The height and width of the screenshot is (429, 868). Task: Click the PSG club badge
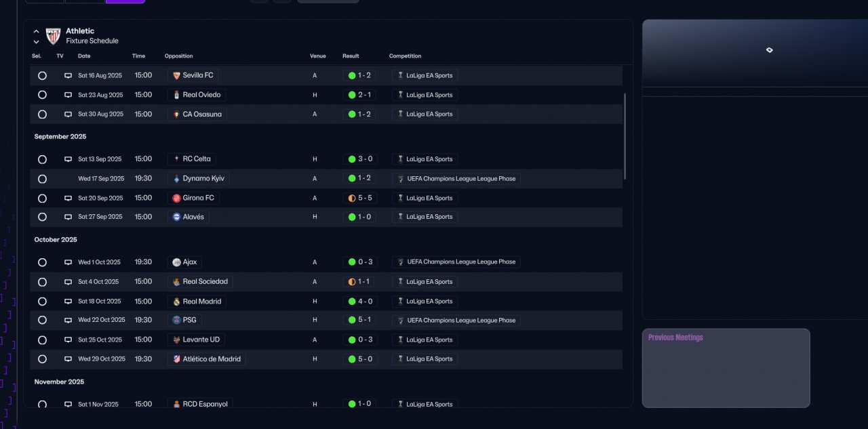[x=176, y=320]
